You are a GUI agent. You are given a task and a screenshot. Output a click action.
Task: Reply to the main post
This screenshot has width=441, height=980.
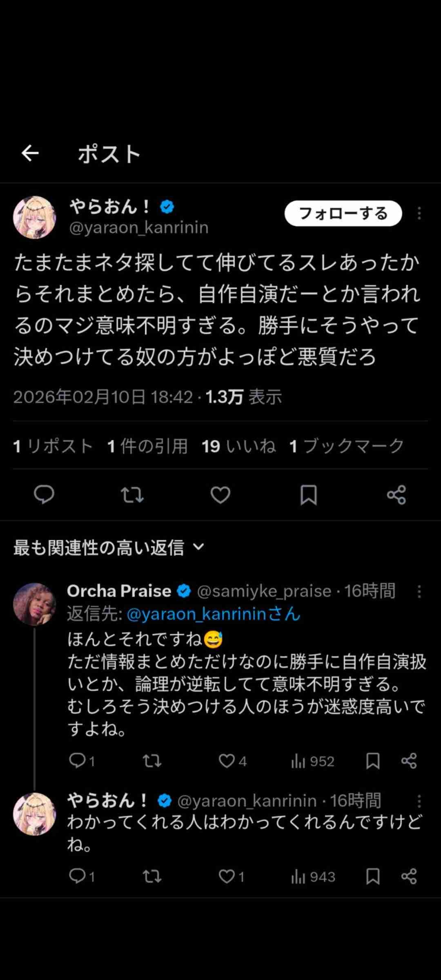point(44,495)
